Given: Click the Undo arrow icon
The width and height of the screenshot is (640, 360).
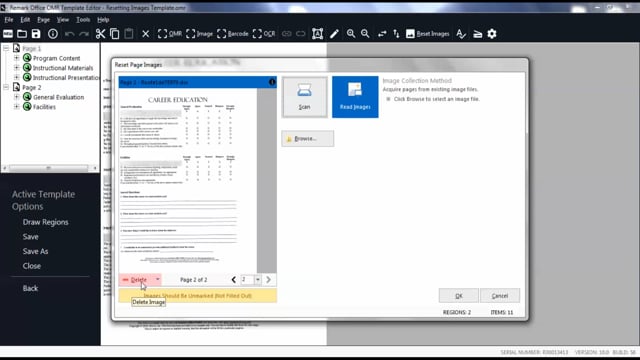Looking at the screenshot, I should pyautogui.click(x=70, y=34).
